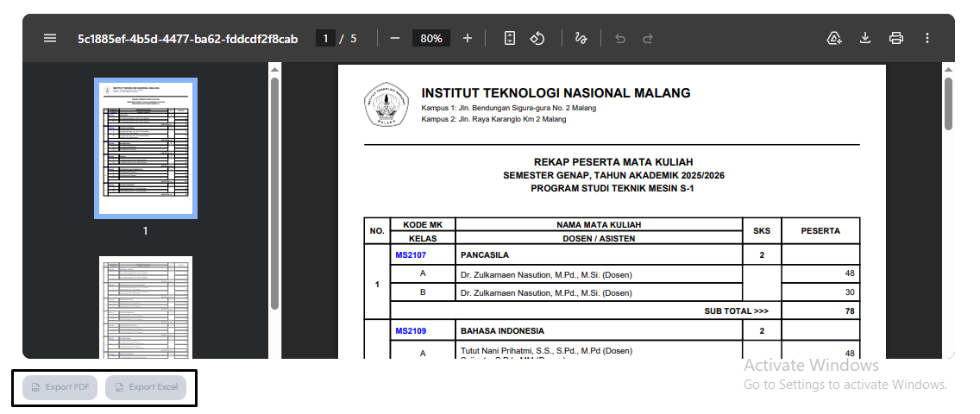Click the fit to page icon
Image resolution: width=980 pixels, height=414 pixels.
tap(510, 38)
